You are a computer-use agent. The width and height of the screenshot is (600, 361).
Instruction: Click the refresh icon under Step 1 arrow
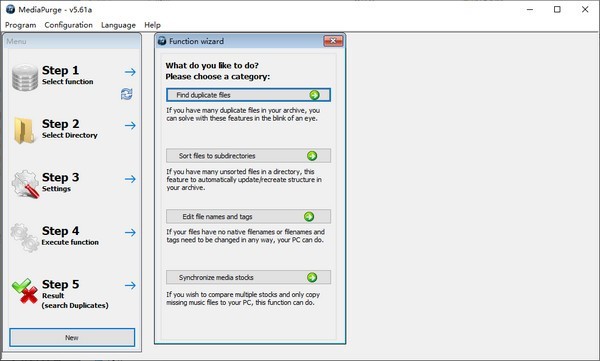pos(127,94)
